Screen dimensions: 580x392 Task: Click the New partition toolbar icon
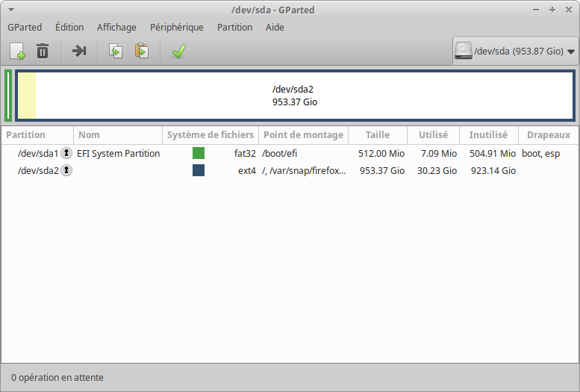pyautogui.click(x=17, y=51)
